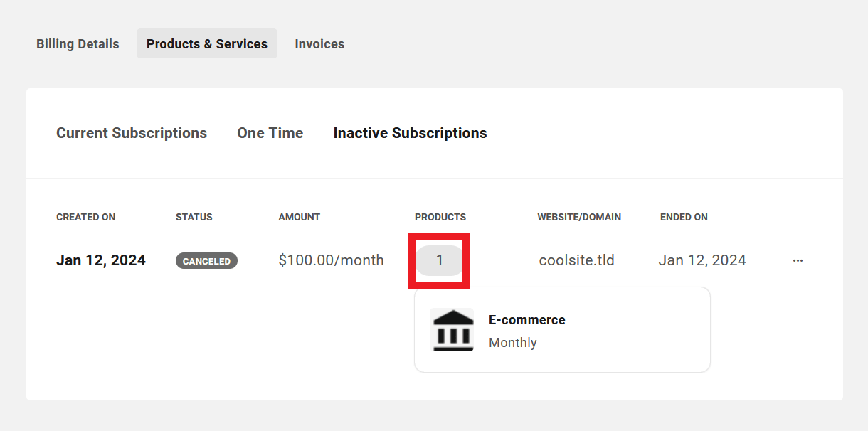Switch to the Billing Details tab

click(78, 43)
